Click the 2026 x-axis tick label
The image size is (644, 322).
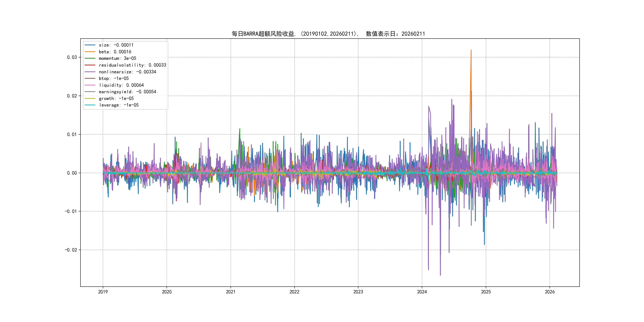550,292
